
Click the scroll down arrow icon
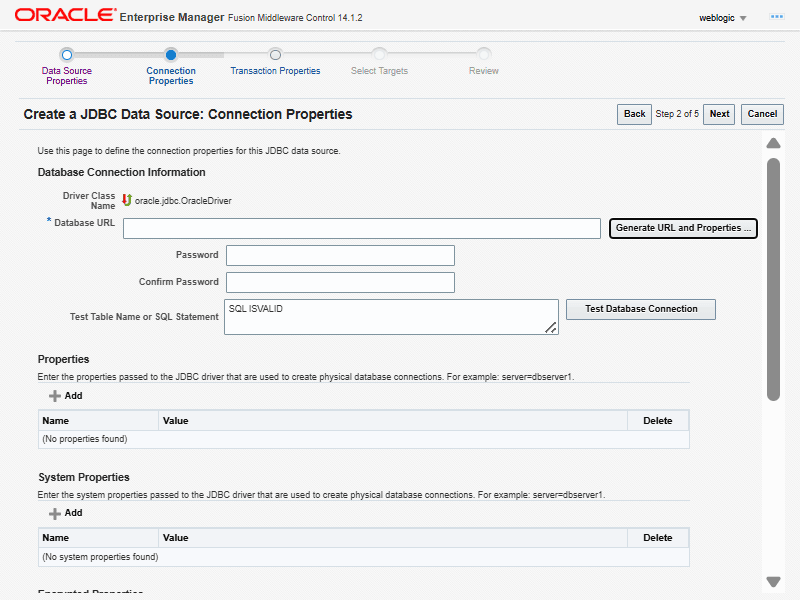pos(773,581)
